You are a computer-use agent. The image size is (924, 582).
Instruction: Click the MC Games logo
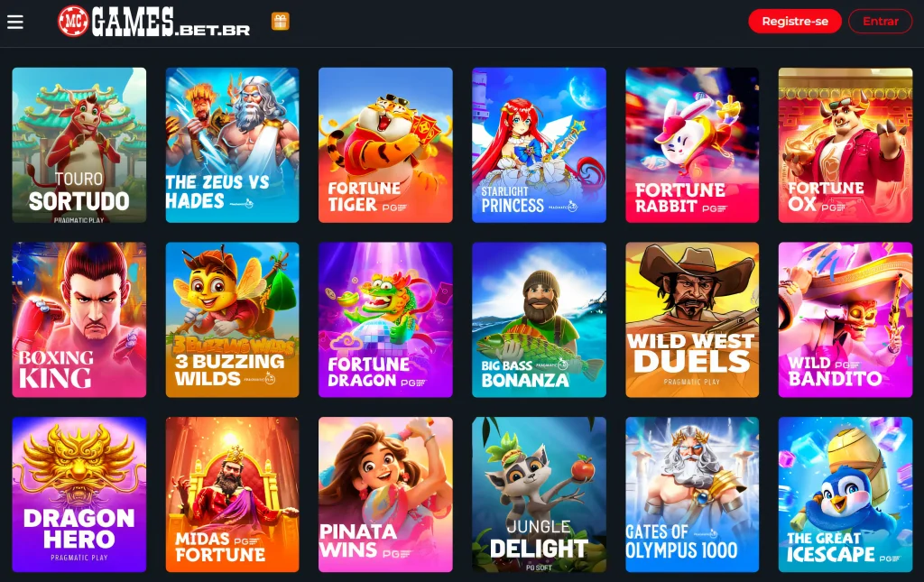[x=153, y=22]
